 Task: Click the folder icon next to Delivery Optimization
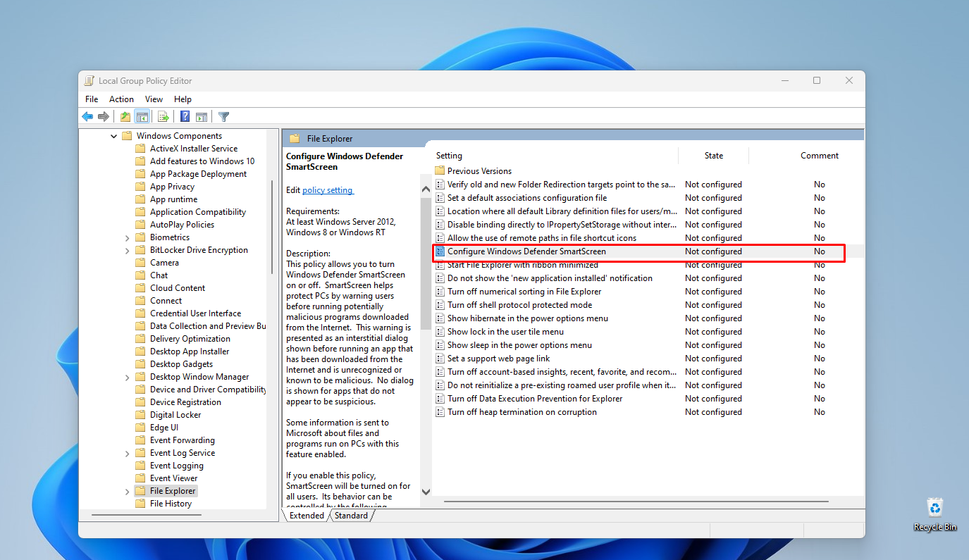click(140, 339)
